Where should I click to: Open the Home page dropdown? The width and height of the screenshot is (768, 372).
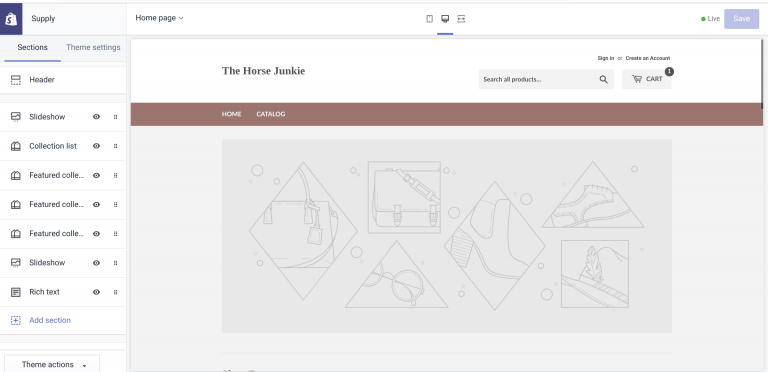coord(159,18)
